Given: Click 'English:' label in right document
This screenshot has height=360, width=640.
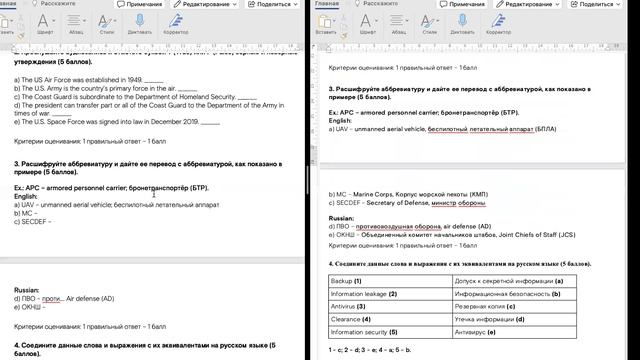Looking at the screenshot, I should 340,121.
